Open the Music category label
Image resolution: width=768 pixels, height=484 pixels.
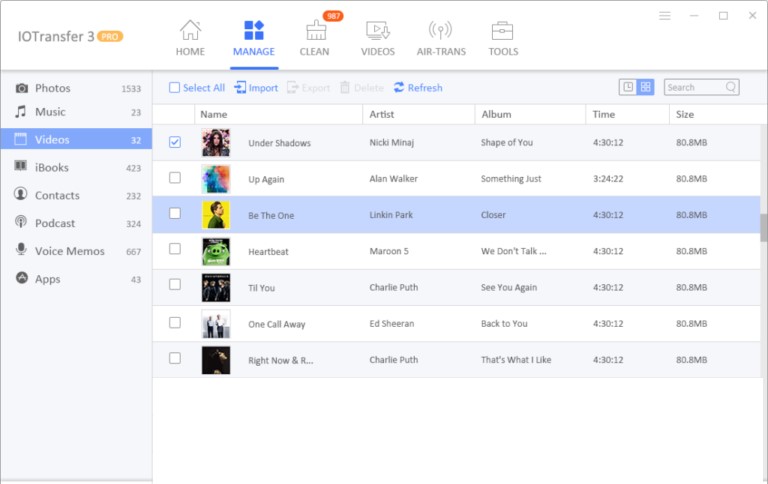[x=50, y=112]
